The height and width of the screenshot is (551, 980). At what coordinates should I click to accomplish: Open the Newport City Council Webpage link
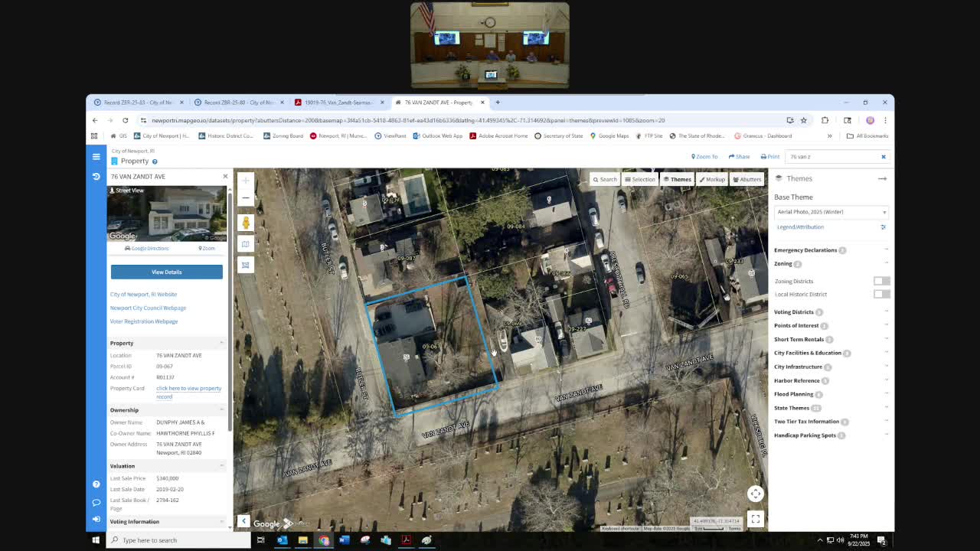pyautogui.click(x=148, y=308)
